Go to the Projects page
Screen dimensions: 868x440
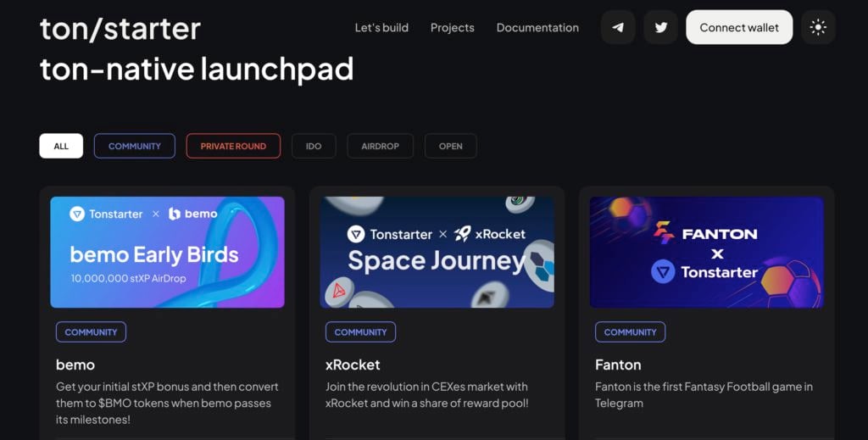tap(453, 28)
